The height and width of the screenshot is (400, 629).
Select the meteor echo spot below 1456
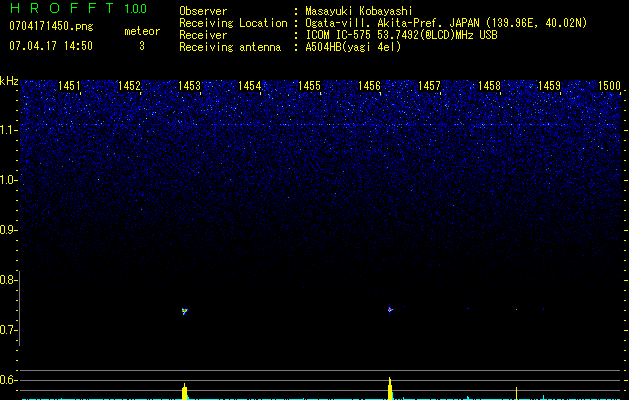[390, 309]
